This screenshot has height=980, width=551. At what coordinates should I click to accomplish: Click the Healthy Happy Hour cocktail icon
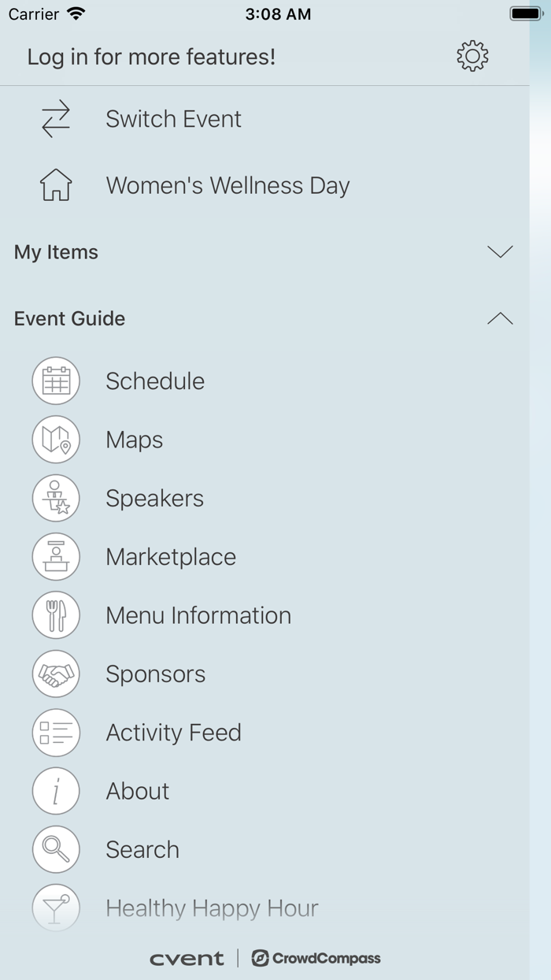(56, 908)
